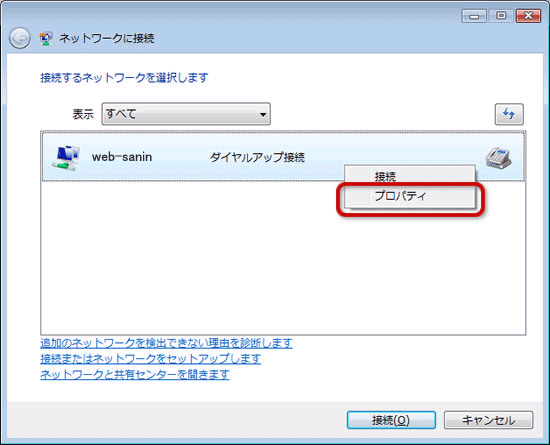Open 追加のネットワークを検出できない理由を診断します link

[166, 343]
